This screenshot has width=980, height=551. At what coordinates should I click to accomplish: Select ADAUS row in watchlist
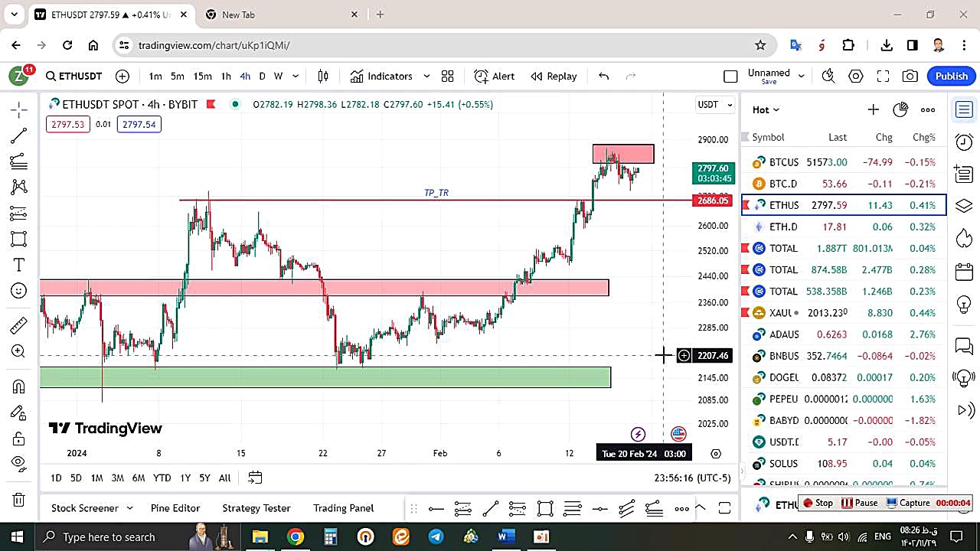(844, 334)
